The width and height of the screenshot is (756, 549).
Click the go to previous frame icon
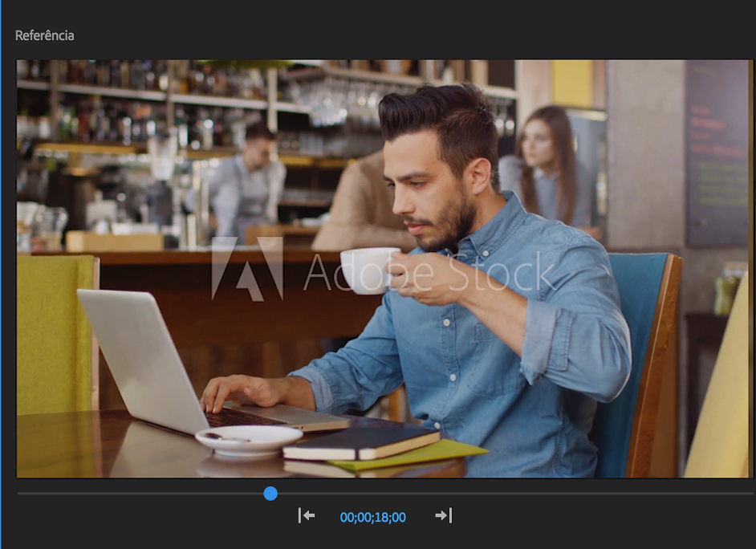(x=307, y=516)
